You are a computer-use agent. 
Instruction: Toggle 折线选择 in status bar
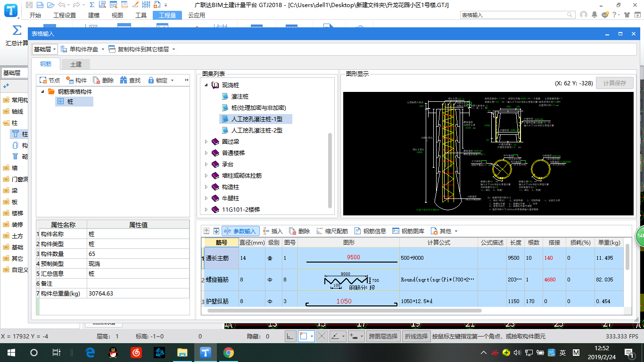(x=415, y=336)
